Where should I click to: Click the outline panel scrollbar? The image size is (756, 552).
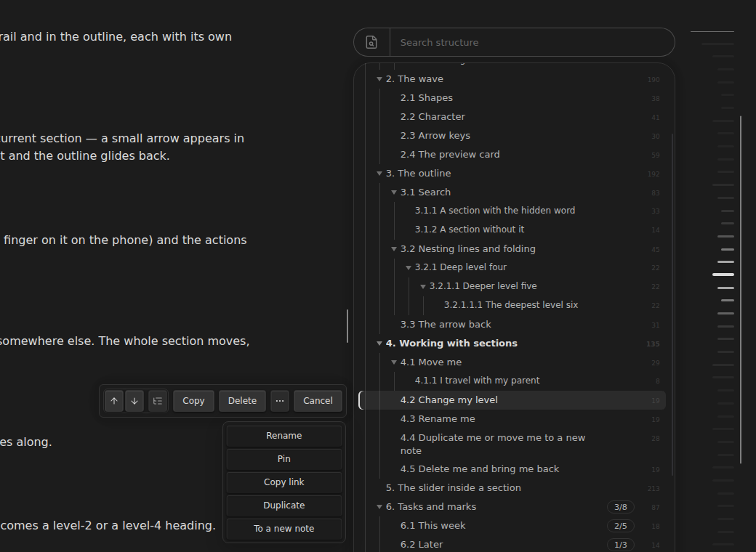(672, 304)
